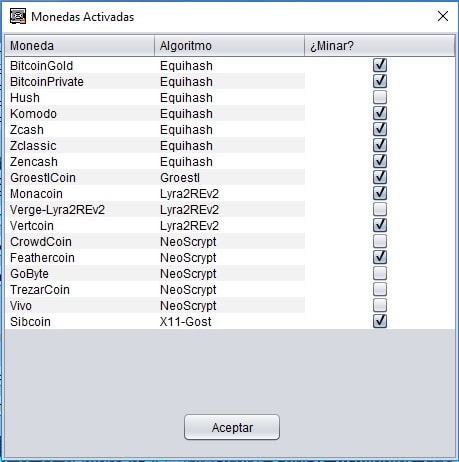Uncheck mining for BitcoinGold

tap(380, 65)
